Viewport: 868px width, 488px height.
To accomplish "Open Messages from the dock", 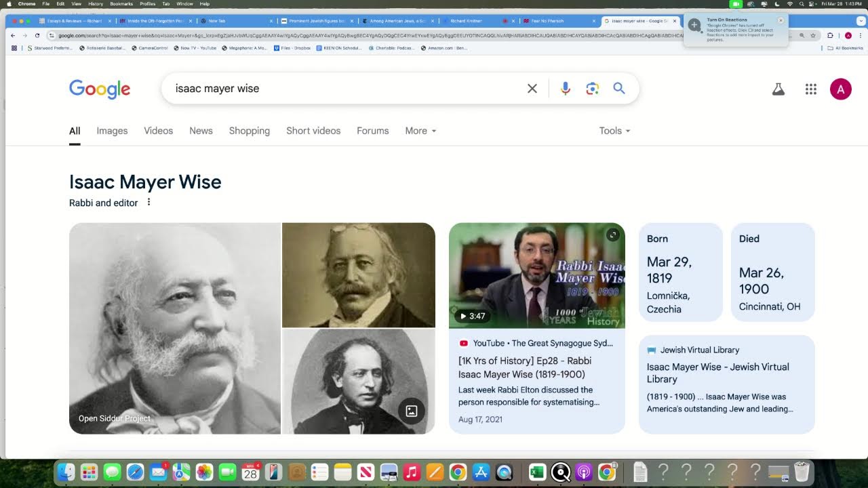I will 112,472.
